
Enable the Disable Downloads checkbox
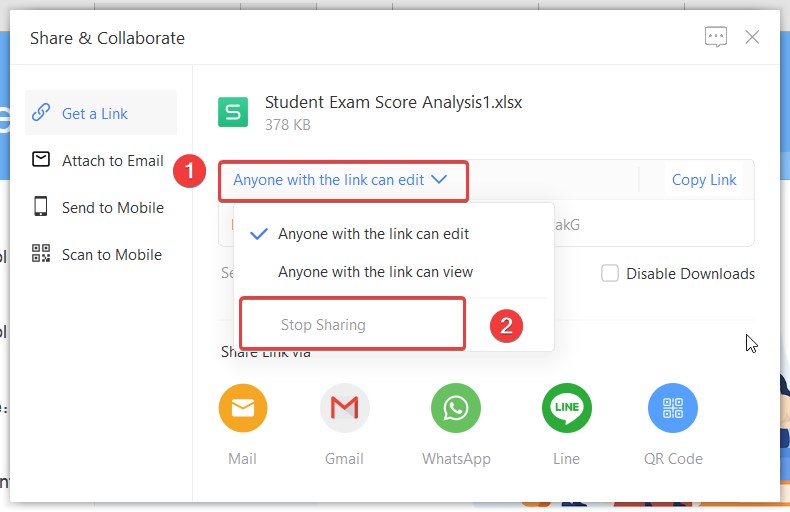click(x=610, y=273)
